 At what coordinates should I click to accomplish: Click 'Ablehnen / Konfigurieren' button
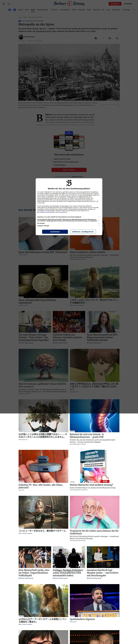(83, 232)
